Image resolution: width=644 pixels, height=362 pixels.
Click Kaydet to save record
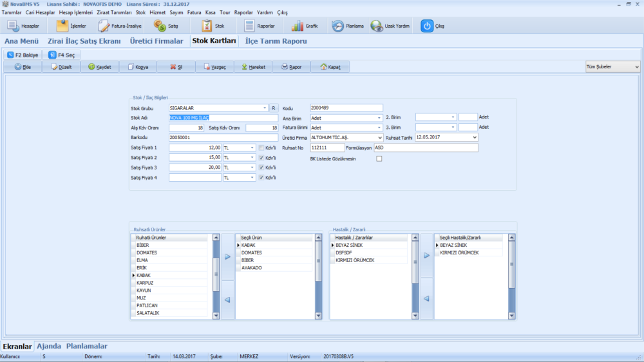tap(100, 66)
